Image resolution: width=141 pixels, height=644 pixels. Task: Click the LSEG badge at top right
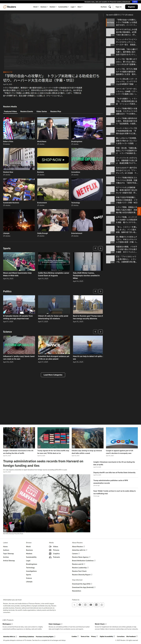coord(135,2)
